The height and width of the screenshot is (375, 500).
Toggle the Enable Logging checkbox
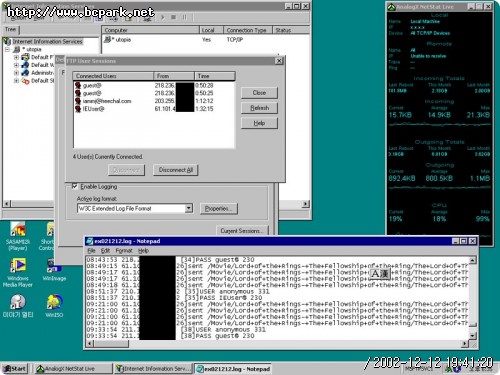click(75, 186)
